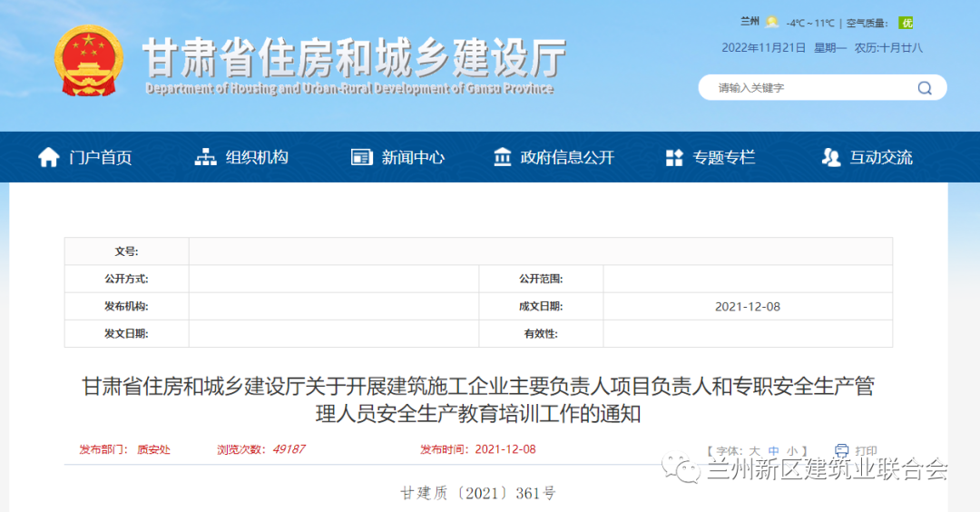
Task: Click the national emblem logo
Action: tap(89, 61)
